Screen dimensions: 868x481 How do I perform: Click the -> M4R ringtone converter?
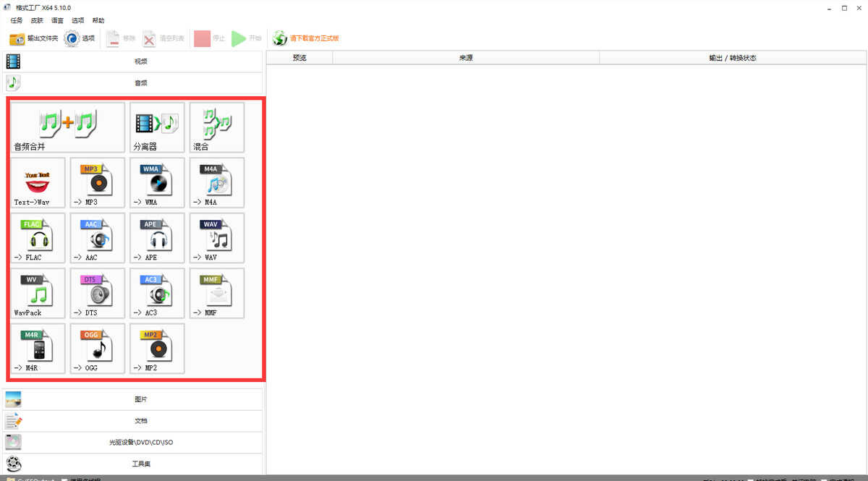(x=38, y=349)
